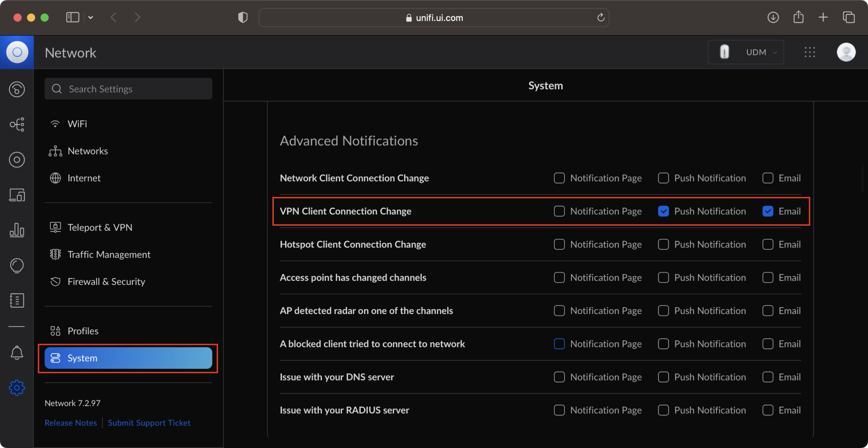This screenshot has width=868, height=448.
Task: Disable Push Notification for VPN Client Connection Change
Action: click(x=663, y=211)
